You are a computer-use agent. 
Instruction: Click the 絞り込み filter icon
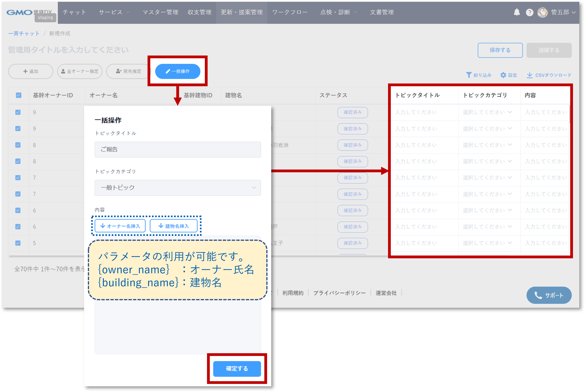[x=469, y=75]
